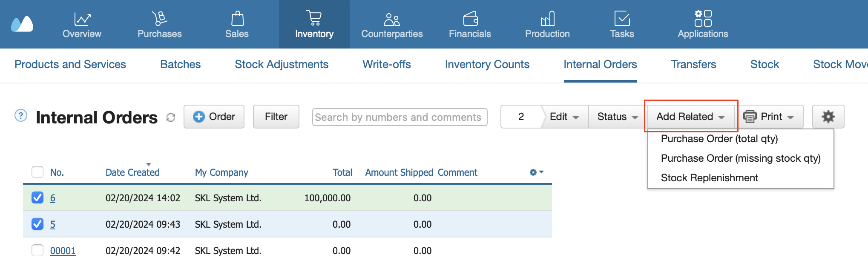Sort by No. column

coord(57,172)
